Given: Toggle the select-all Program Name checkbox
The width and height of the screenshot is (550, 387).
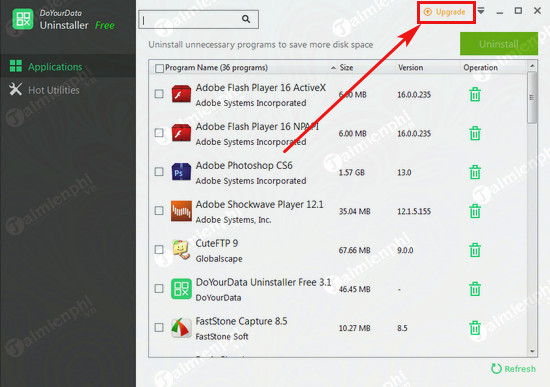Looking at the screenshot, I should point(159,68).
